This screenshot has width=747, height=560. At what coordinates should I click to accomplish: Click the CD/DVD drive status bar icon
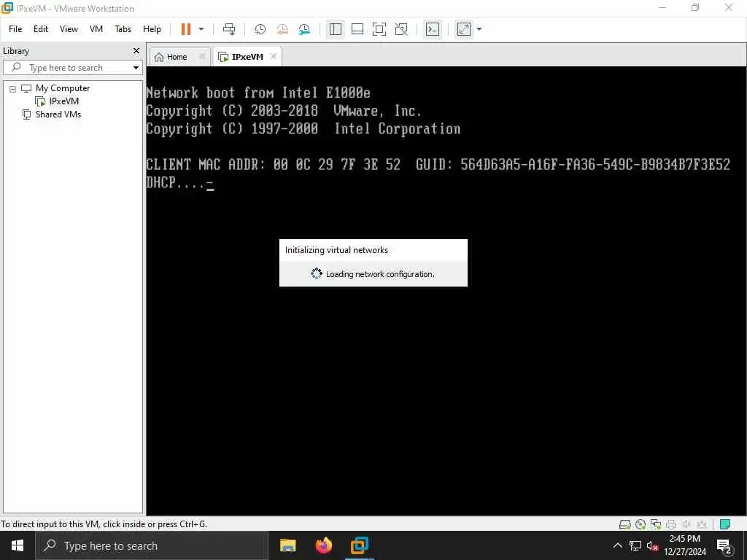[640, 524]
